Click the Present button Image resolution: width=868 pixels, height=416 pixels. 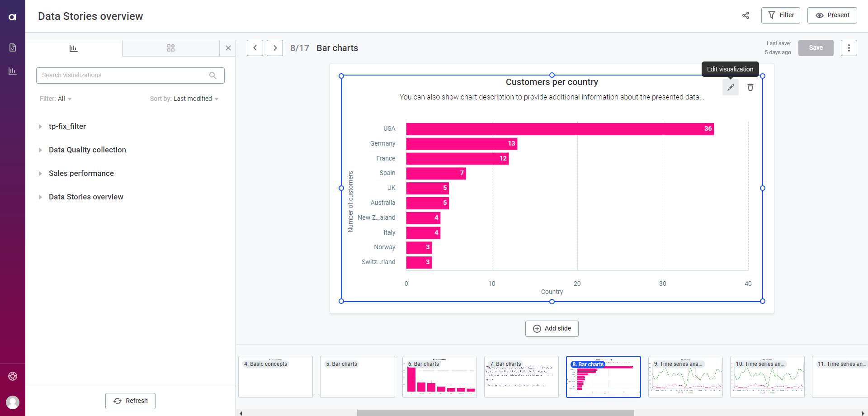832,15
